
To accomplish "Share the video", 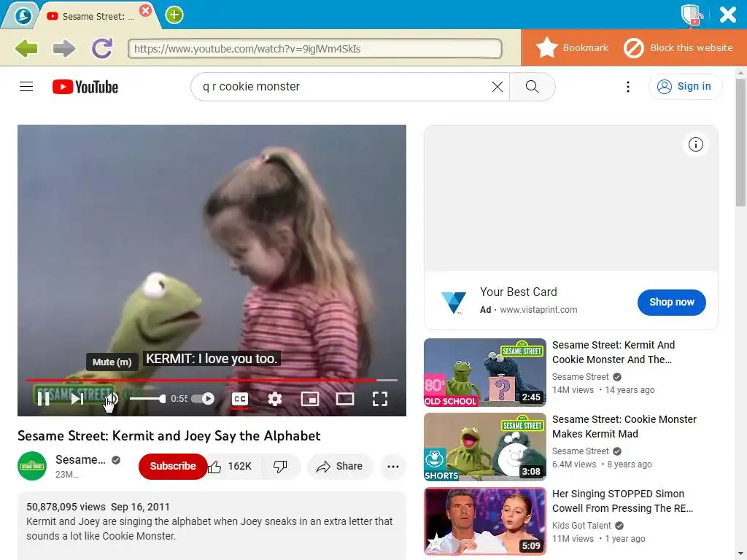I will tap(340, 467).
